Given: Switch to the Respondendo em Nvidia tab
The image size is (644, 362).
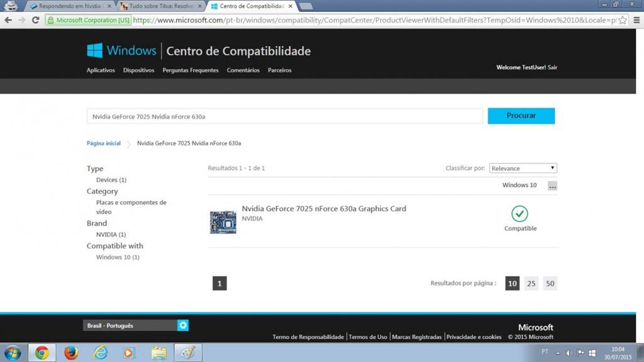Looking at the screenshot, I should [70, 6].
